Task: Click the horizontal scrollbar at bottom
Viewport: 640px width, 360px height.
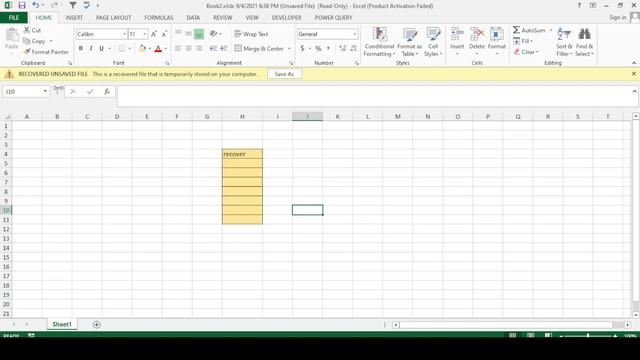Action: (x=506, y=325)
